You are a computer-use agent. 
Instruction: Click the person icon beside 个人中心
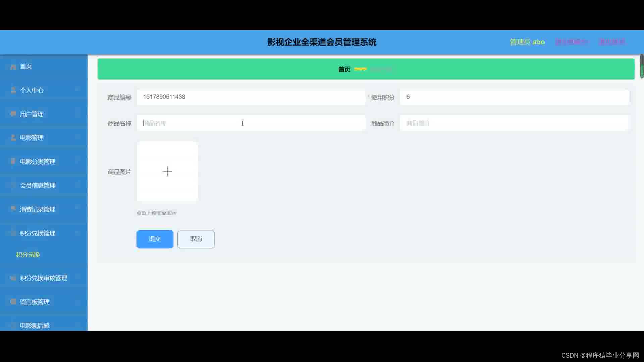coord(13,90)
